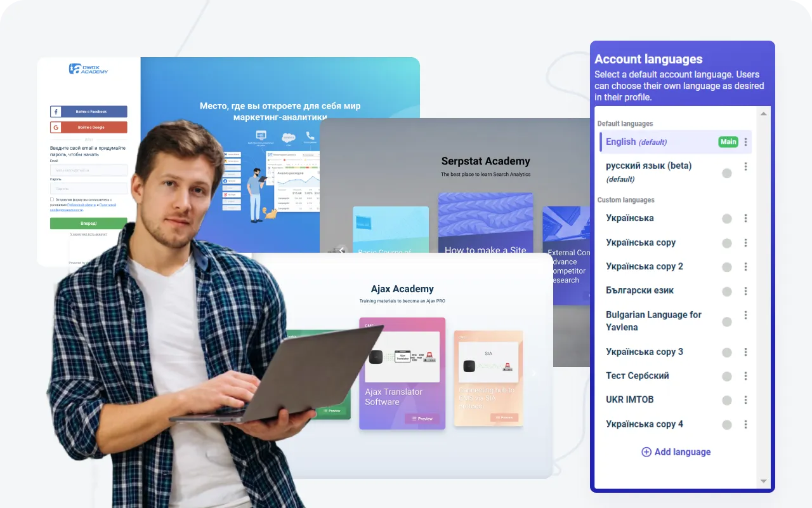Click into the Пароль password field

point(88,189)
